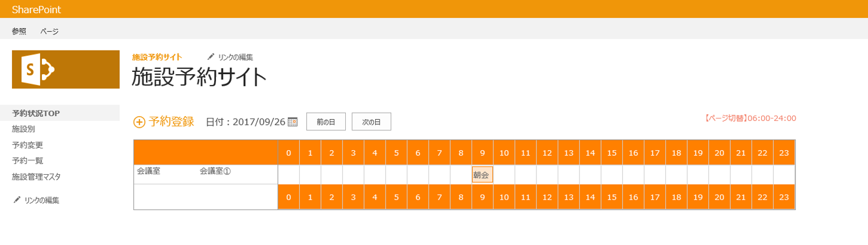This screenshot has width=868, height=245.
Task: Select 予約状況TOP in the sidebar
Action: (36, 113)
